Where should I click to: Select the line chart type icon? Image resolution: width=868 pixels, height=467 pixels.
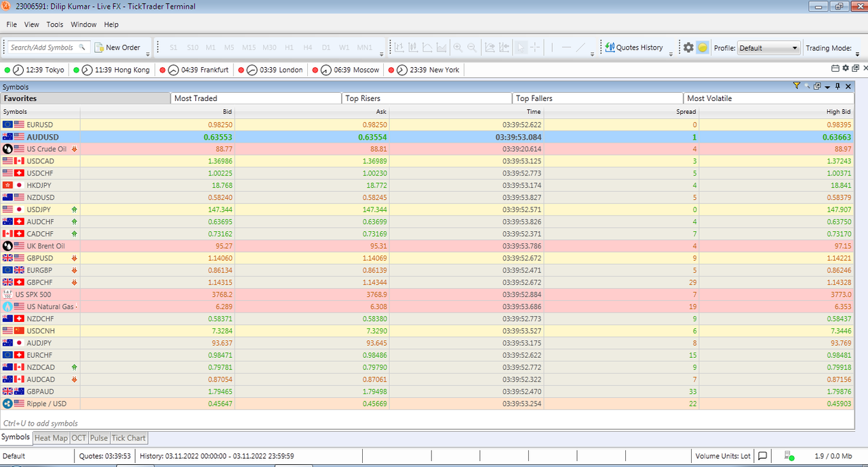click(x=428, y=47)
